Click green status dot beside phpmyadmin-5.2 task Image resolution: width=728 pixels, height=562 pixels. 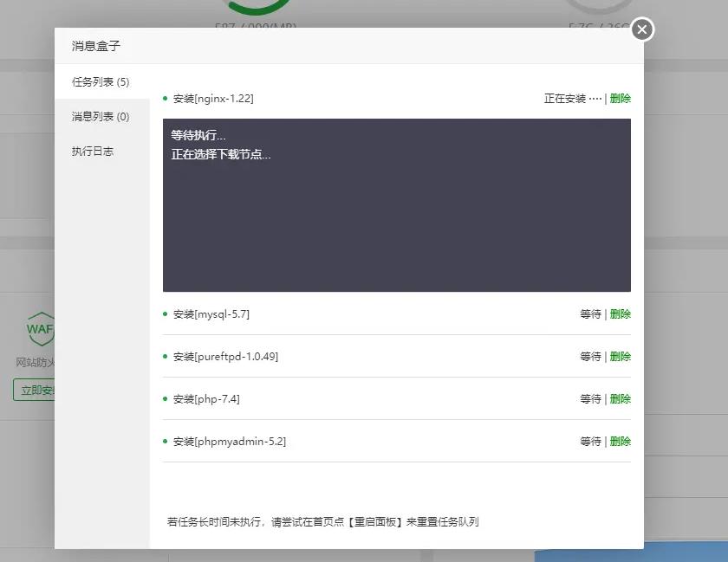tap(166, 441)
